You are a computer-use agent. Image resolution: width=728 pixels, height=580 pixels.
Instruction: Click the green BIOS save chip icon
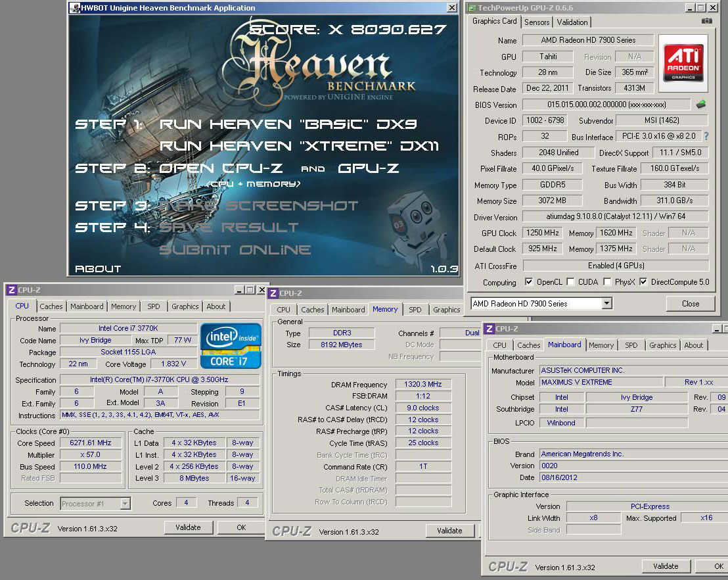point(701,105)
